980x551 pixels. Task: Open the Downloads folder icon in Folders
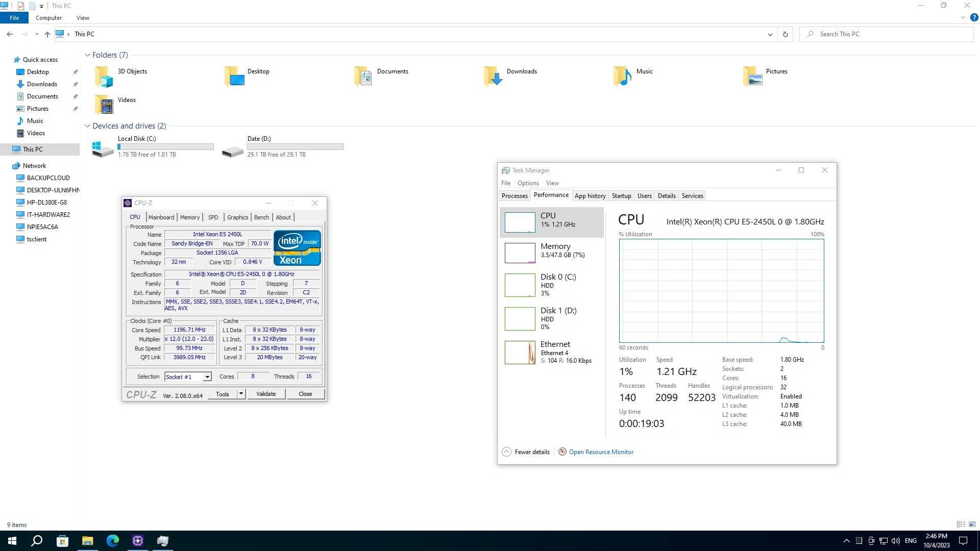[x=493, y=77]
